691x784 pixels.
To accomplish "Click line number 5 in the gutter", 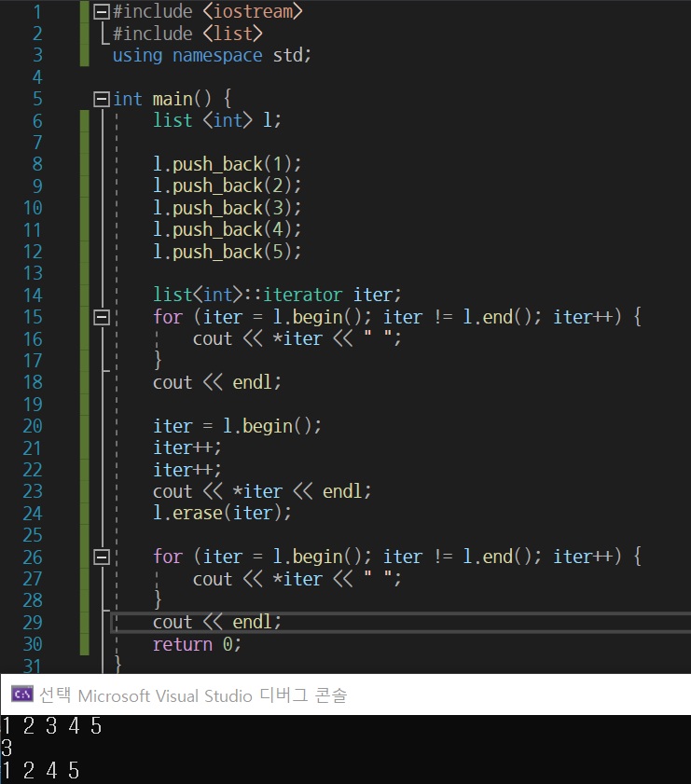I will (x=37, y=99).
